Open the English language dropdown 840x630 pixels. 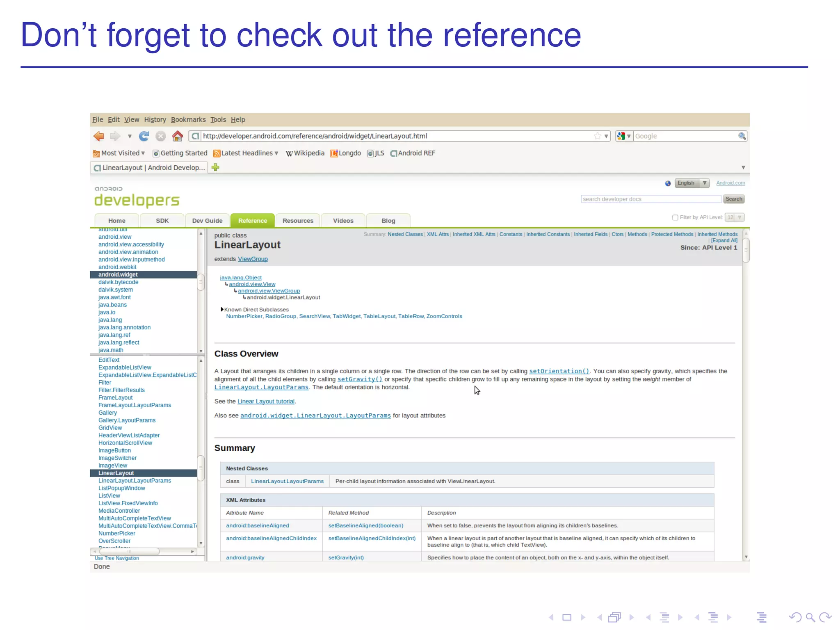[692, 183]
